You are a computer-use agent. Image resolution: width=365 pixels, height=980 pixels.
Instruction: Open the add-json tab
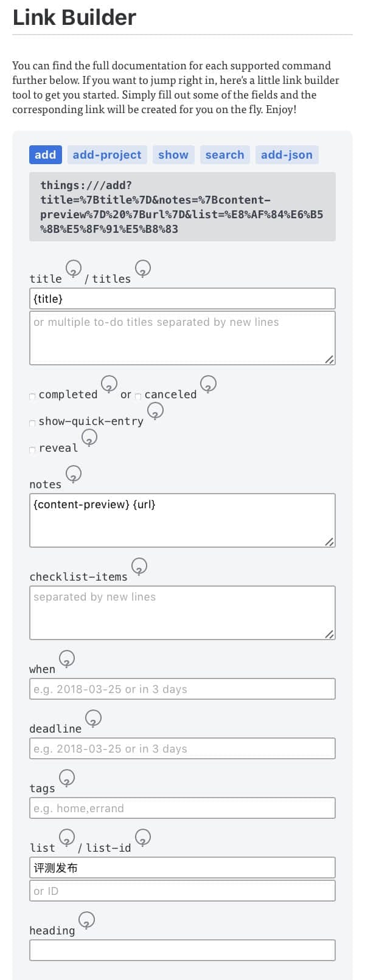click(x=287, y=155)
